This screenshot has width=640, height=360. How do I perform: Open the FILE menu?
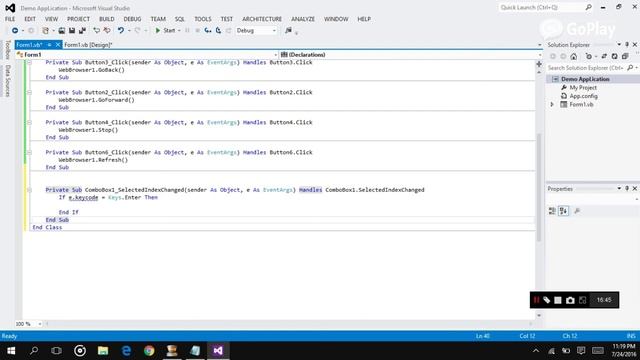tap(10, 19)
